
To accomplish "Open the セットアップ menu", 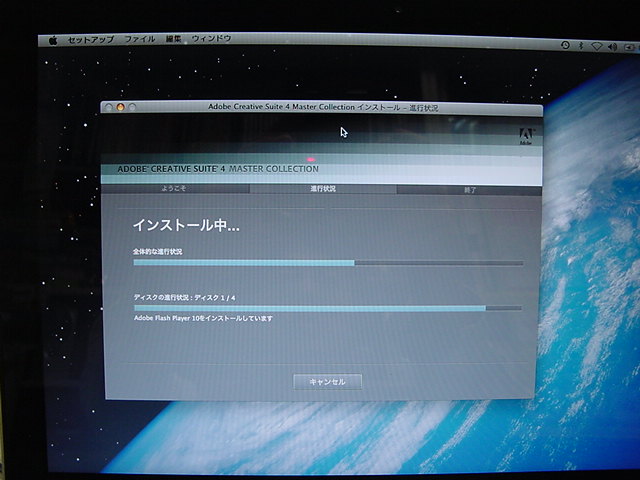I will click(91, 40).
